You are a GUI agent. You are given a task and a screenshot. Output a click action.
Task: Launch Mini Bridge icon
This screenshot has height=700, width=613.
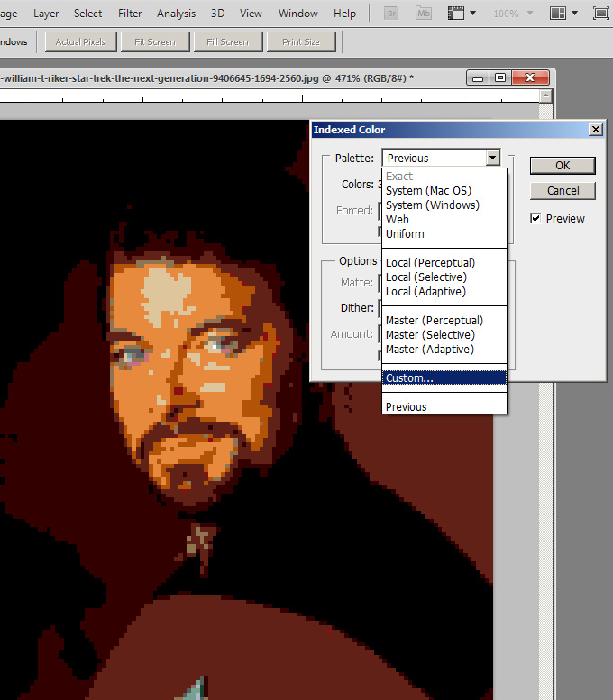(423, 14)
